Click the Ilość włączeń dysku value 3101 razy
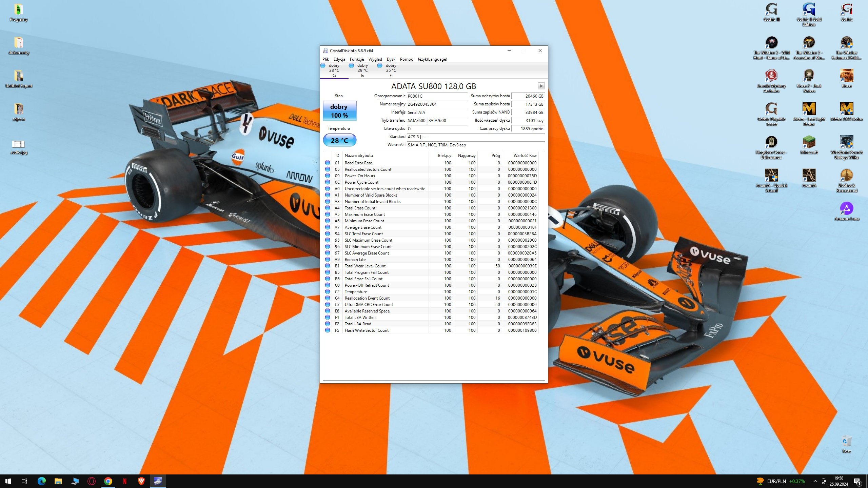868x488 pixels. (528, 121)
